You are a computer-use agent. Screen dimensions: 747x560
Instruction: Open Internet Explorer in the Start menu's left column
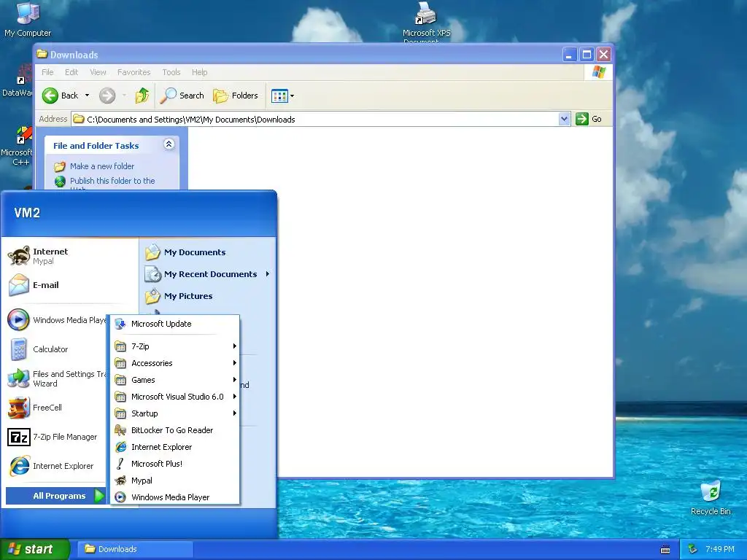(x=55, y=466)
